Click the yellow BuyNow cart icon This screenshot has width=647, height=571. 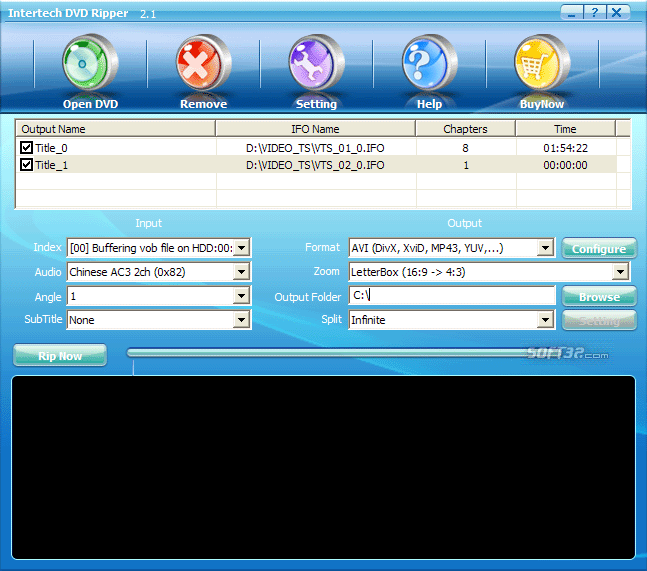click(x=542, y=63)
